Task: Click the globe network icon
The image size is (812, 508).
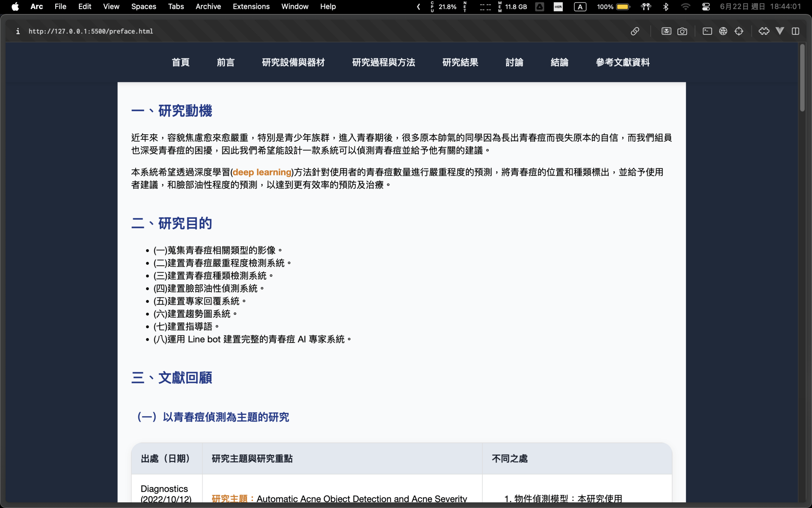Action: click(723, 31)
